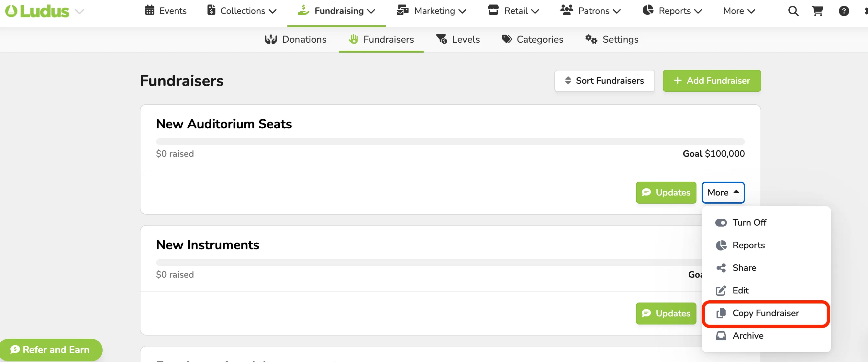The width and height of the screenshot is (868, 362).
Task: Click the Archive box icon
Action: (x=721, y=336)
